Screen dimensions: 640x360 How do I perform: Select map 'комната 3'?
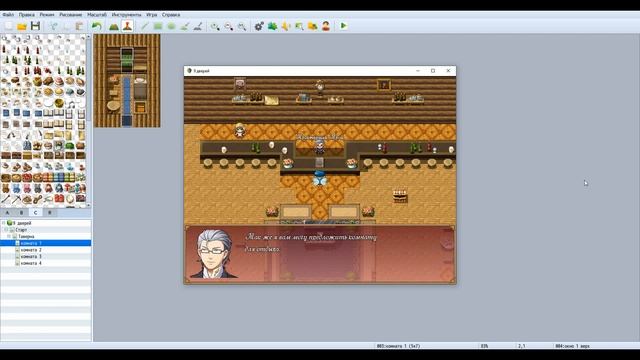tap(31, 257)
